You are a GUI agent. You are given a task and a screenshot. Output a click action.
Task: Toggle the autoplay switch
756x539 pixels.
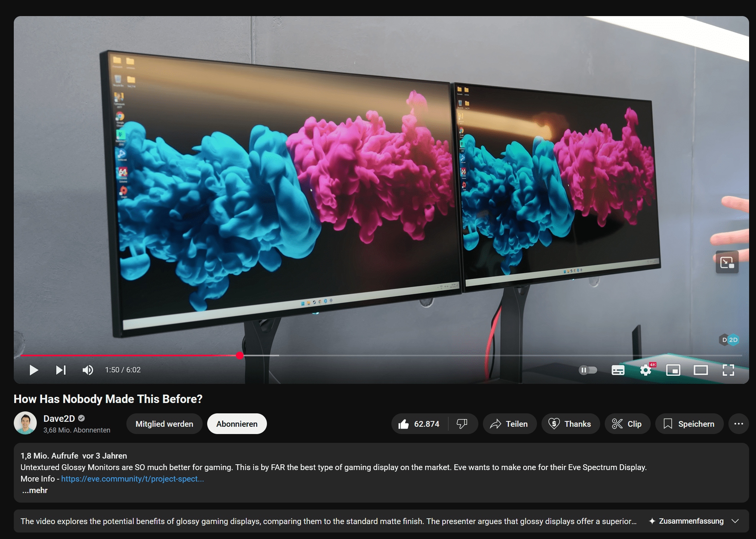[x=587, y=370]
